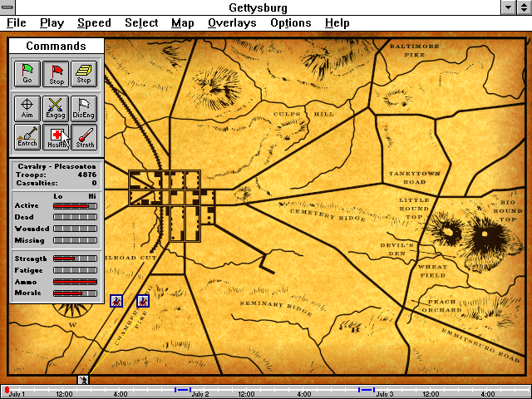Click the yellow waypoint square on Chambersburg Pike
This screenshot has width=532, height=399.
point(136,321)
